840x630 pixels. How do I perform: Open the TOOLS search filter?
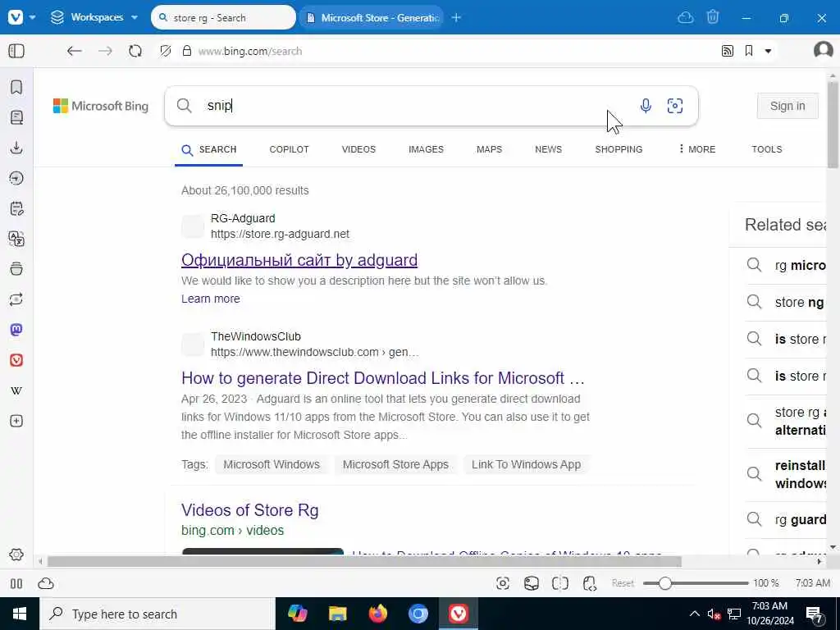[767, 149]
